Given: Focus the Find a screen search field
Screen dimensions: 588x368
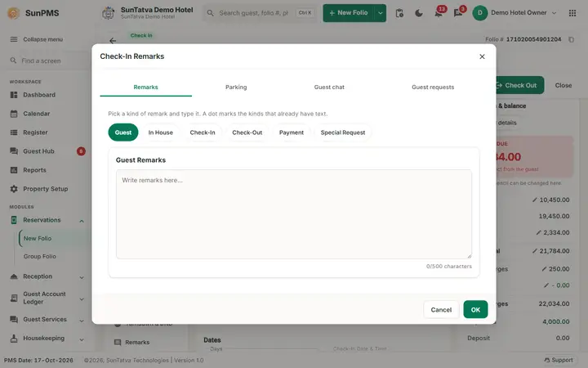Looking at the screenshot, I should [x=47, y=61].
